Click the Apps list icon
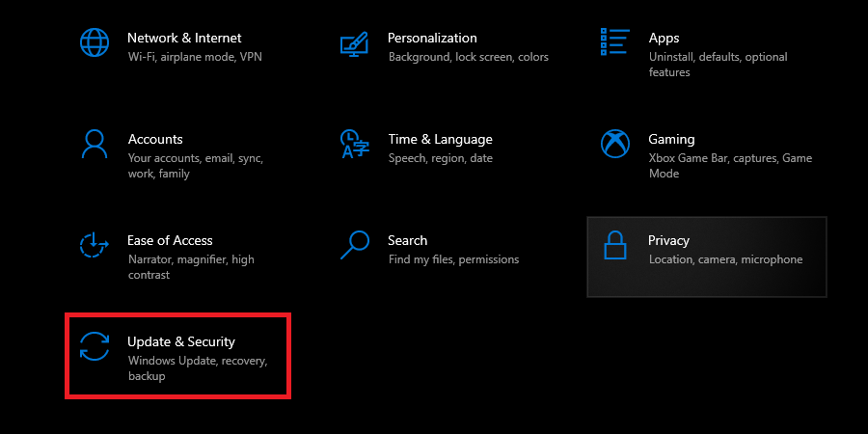This screenshot has width=868, height=434. (x=614, y=41)
